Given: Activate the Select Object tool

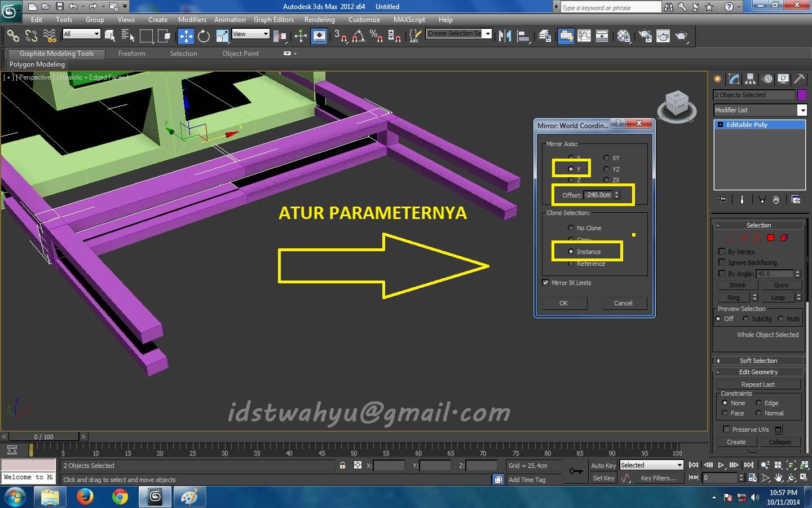Looking at the screenshot, I should (x=110, y=36).
